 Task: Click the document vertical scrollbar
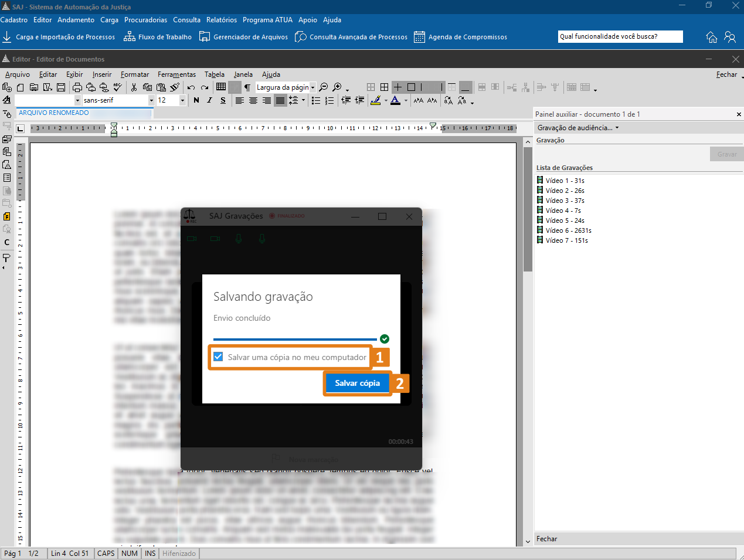528,343
